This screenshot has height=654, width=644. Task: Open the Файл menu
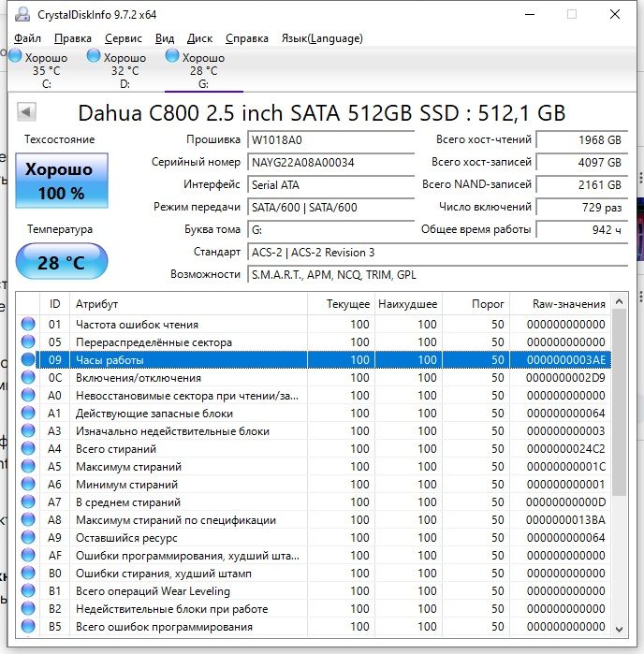(27, 38)
